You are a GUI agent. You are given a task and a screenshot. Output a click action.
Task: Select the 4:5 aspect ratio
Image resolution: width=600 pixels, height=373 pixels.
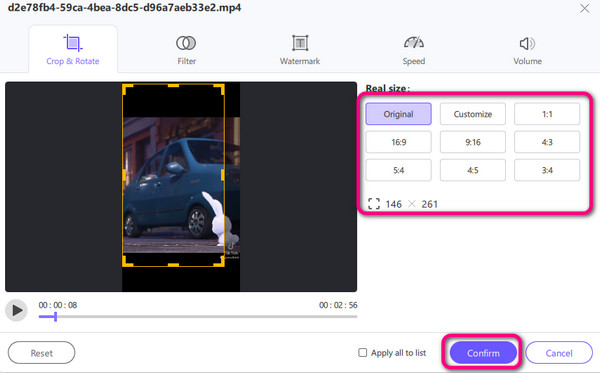pos(473,170)
